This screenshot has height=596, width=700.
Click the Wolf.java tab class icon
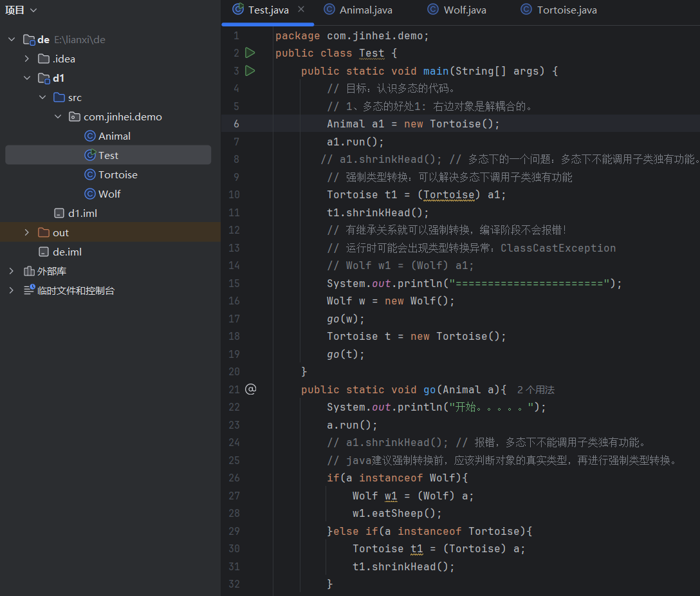pos(433,10)
